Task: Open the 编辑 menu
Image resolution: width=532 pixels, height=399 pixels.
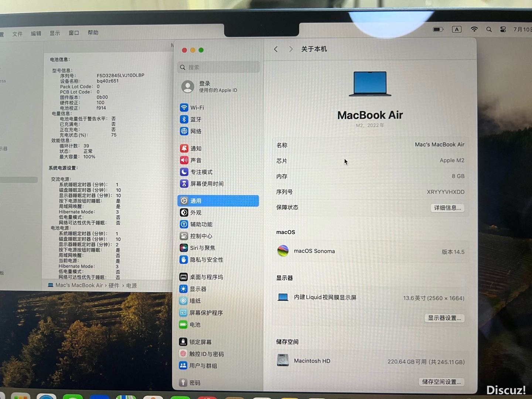Action: (x=36, y=34)
